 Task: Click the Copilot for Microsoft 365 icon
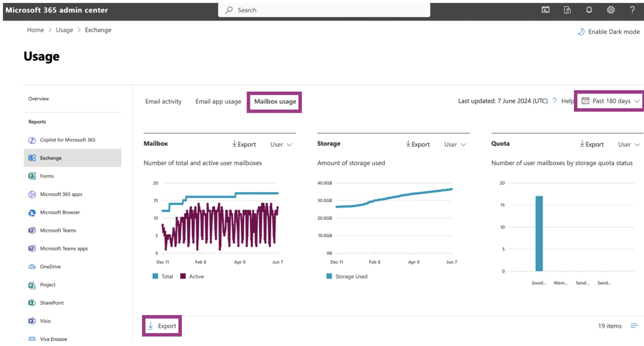pyautogui.click(x=32, y=140)
